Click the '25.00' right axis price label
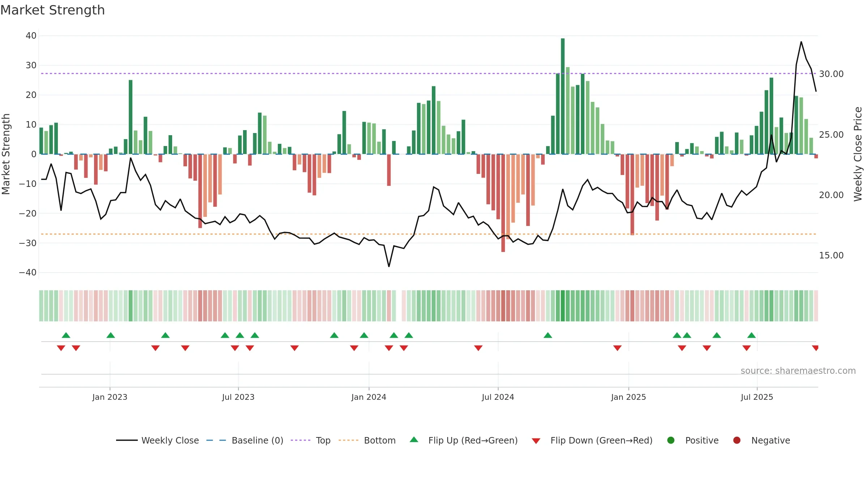This screenshot has width=868, height=488. tap(831, 134)
